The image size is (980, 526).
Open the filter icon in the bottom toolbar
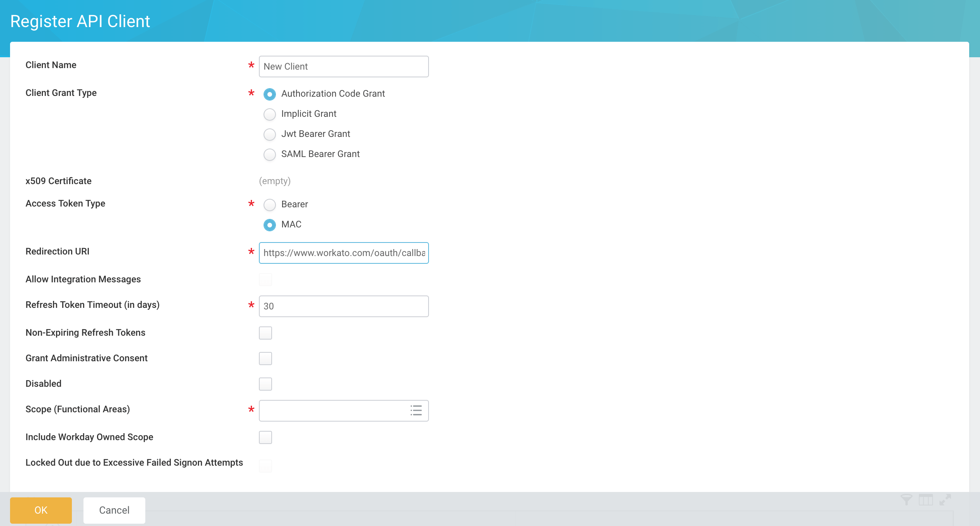[x=906, y=499]
